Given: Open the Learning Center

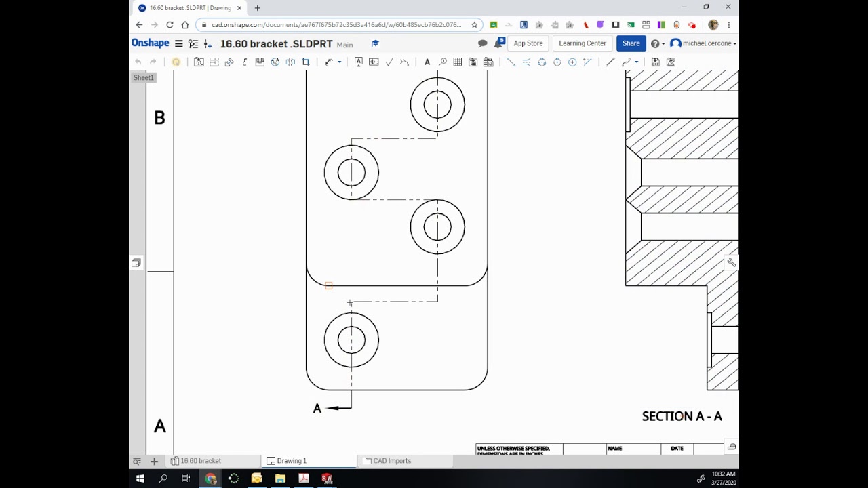Looking at the screenshot, I should tap(583, 43).
